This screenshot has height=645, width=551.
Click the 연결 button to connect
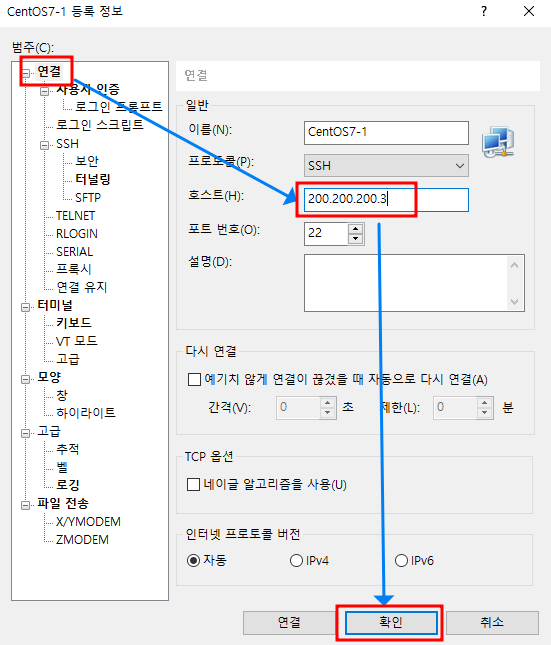click(x=289, y=622)
